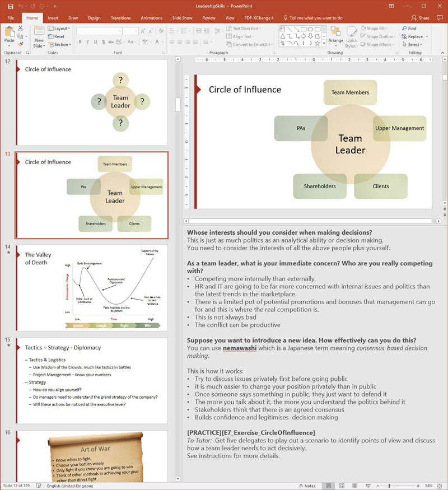Switch to the Animations tab
This screenshot has width=448, height=490.
(x=151, y=18)
